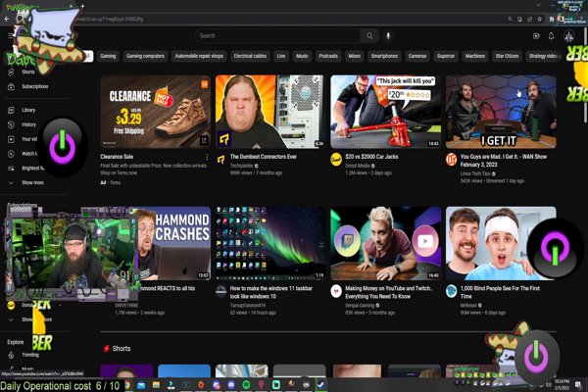Screen dimensions: 588x392
Task: Select the Smartphones filter chip
Action: click(384, 56)
